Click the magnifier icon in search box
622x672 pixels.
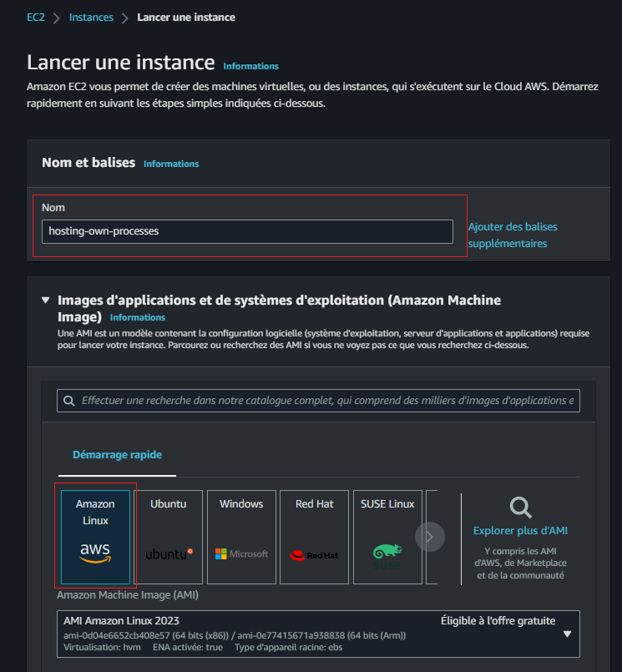[x=69, y=401]
